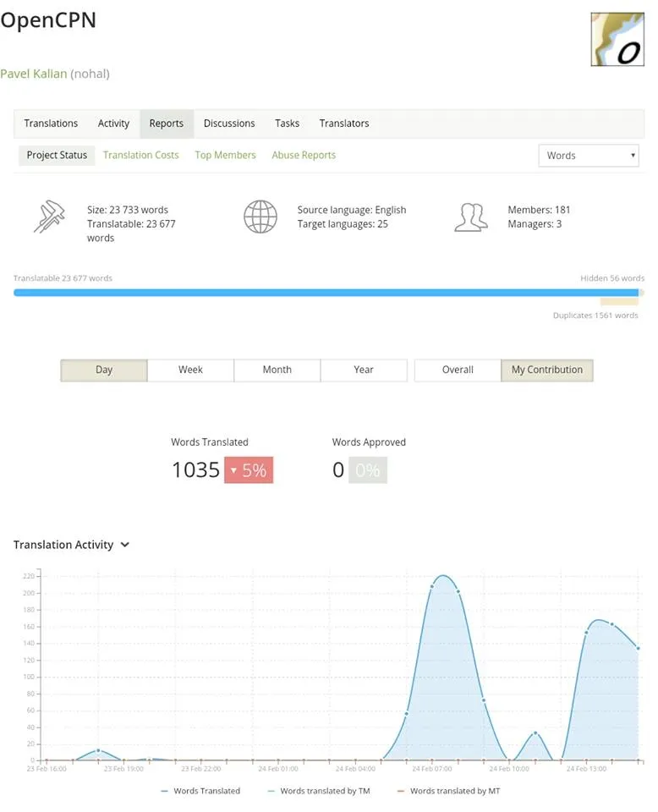Toggle Words translated by TM legend
This screenshot has width=658, height=812.
coord(319,791)
